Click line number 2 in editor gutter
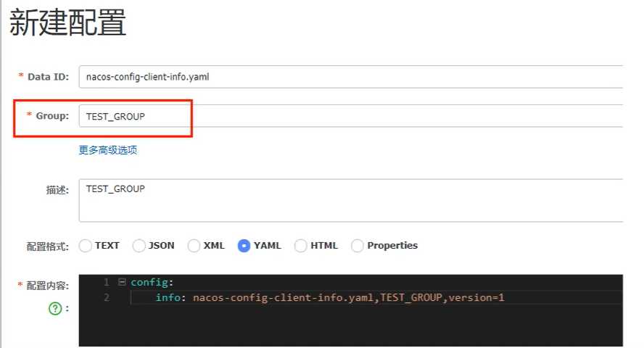644x348 pixels. click(107, 297)
